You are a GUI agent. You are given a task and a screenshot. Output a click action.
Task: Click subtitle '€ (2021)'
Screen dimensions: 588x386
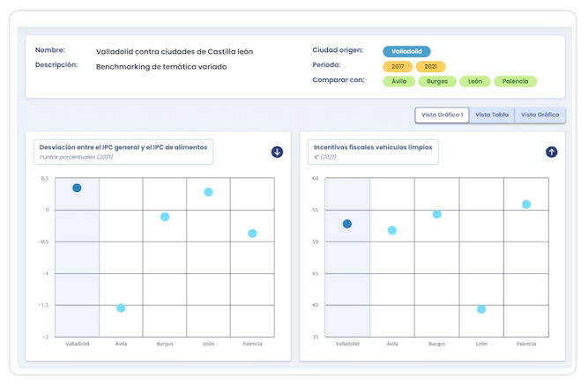pyautogui.click(x=325, y=157)
